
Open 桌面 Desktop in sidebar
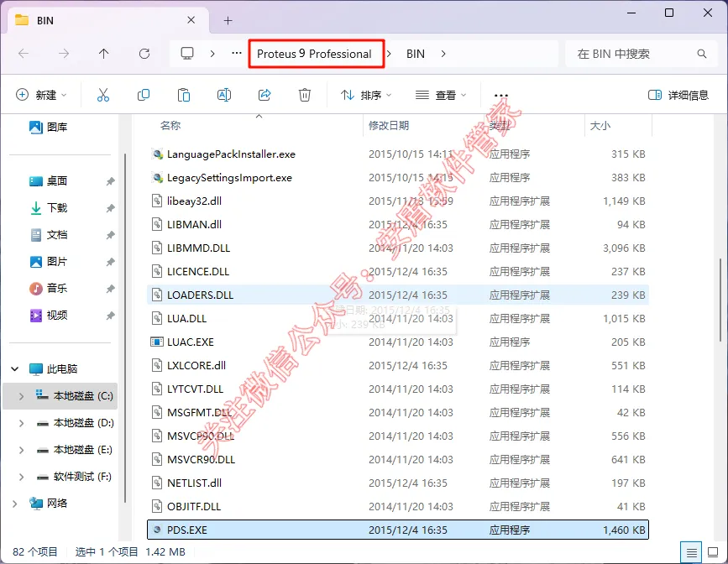(48, 181)
